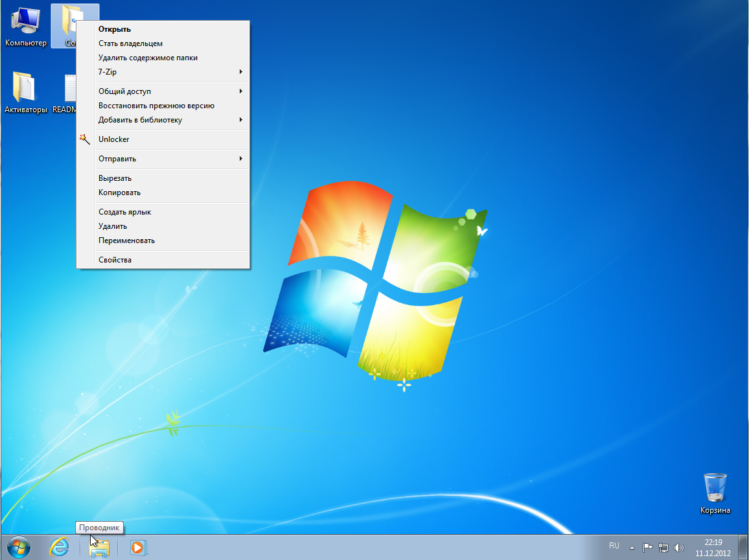Viewport: 749px width, 560px height.
Task: Open the volume speaker tray icon
Action: (679, 547)
